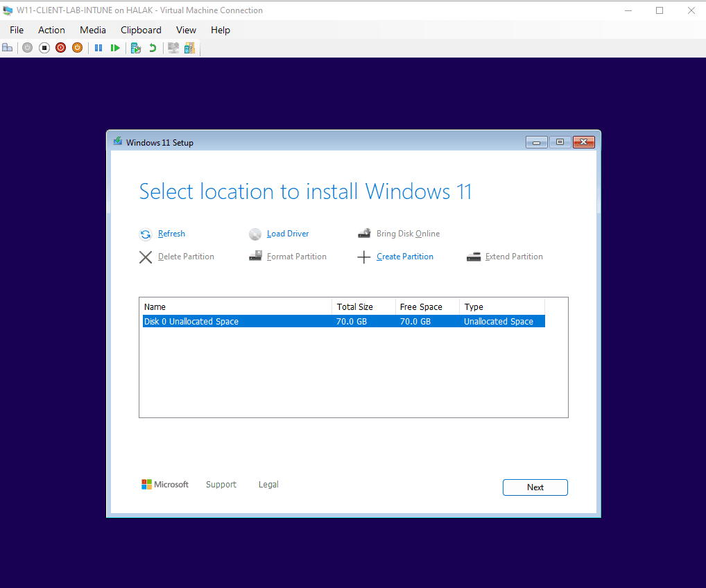
Task: Open the Action menu
Action: point(51,30)
